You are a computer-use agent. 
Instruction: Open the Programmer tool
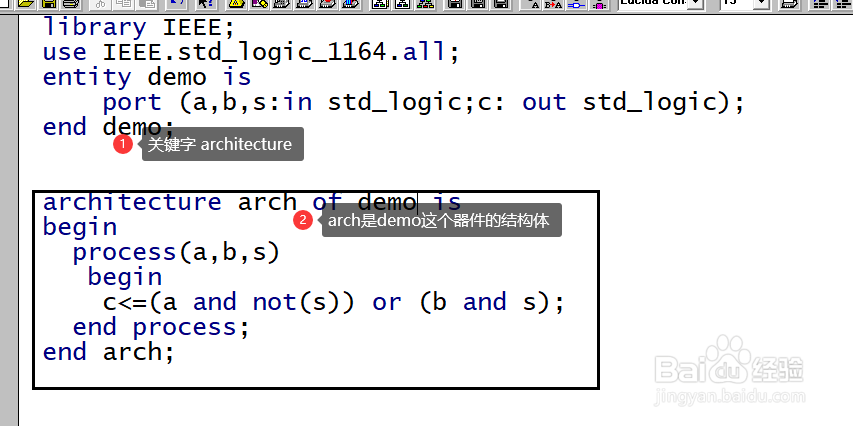(x=350, y=4)
